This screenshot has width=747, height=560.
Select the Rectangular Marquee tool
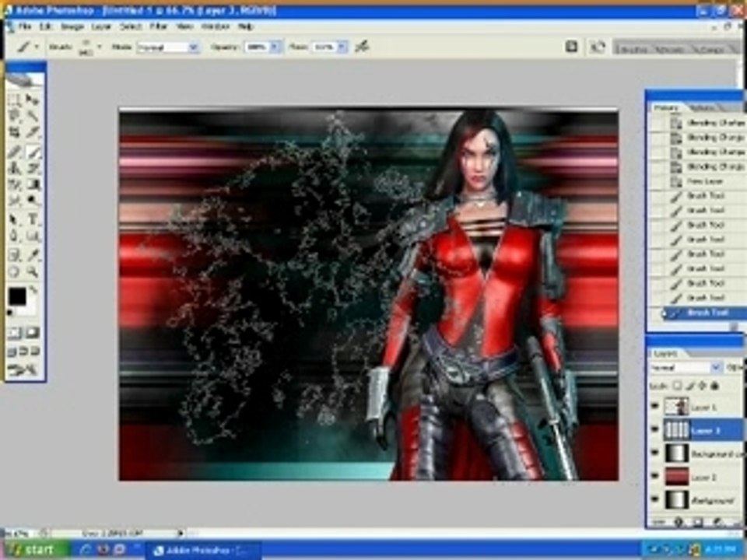[14, 100]
